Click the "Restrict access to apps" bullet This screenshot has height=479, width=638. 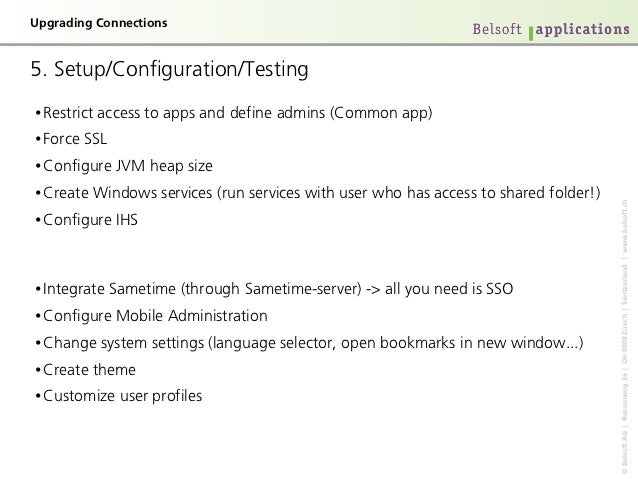234,113
